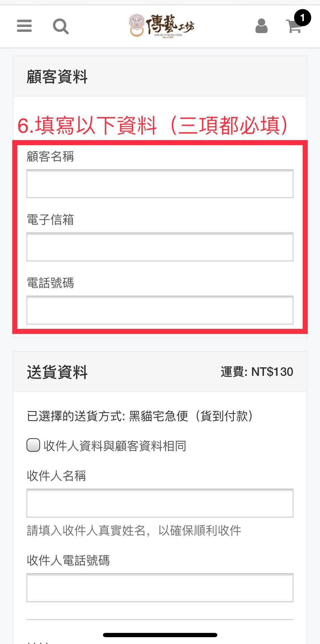320x644 pixels.
Task: Tap the magnifier search icon
Action: coord(61,26)
